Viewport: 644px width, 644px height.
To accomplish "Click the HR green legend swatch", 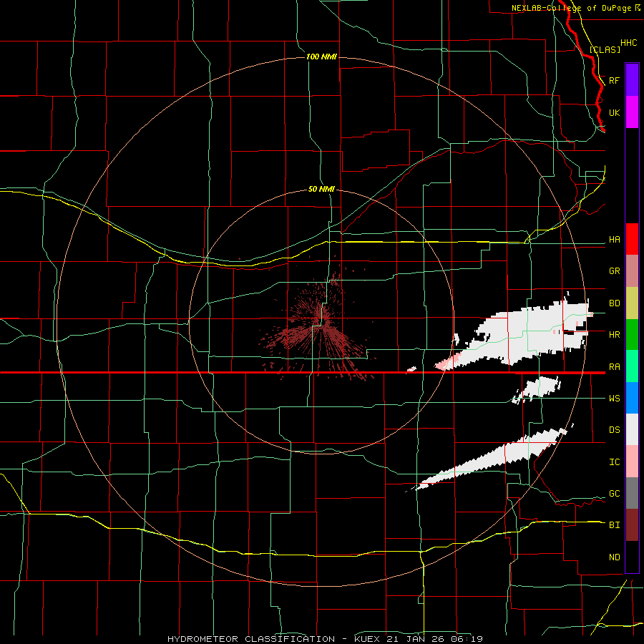I will [x=632, y=335].
